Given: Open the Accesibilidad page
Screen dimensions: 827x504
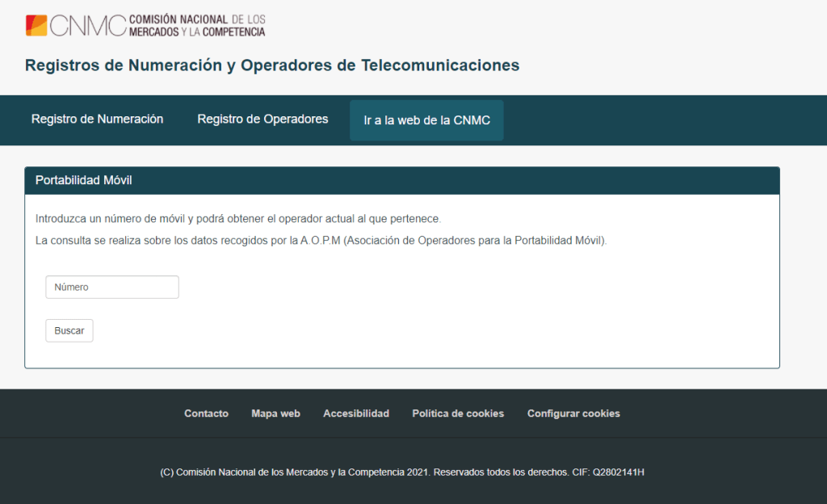Looking at the screenshot, I should pos(356,413).
